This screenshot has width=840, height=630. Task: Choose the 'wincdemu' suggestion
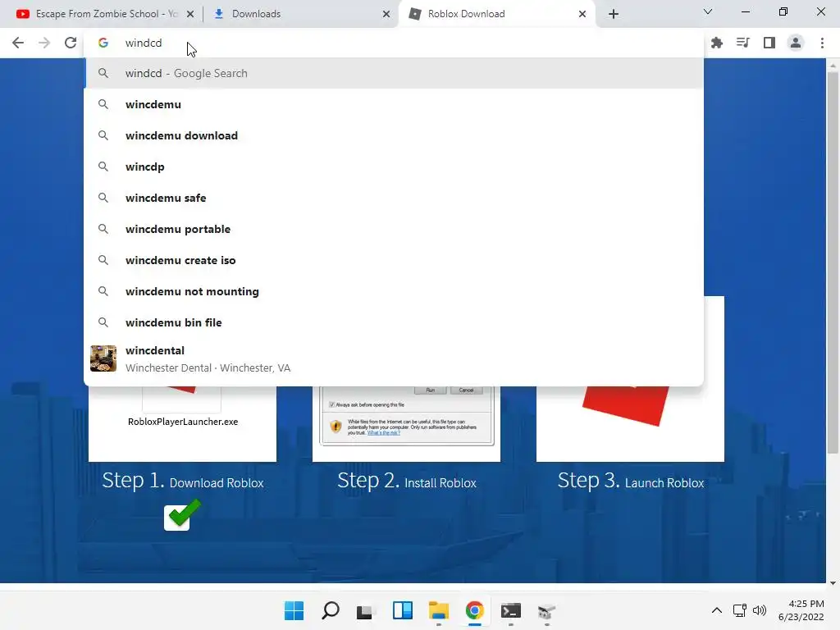pyautogui.click(x=394, y=104)
